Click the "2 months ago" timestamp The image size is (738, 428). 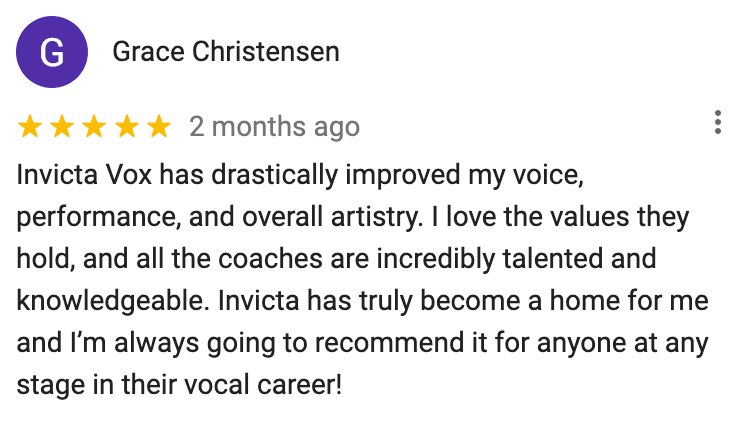(x=274, y=127)
